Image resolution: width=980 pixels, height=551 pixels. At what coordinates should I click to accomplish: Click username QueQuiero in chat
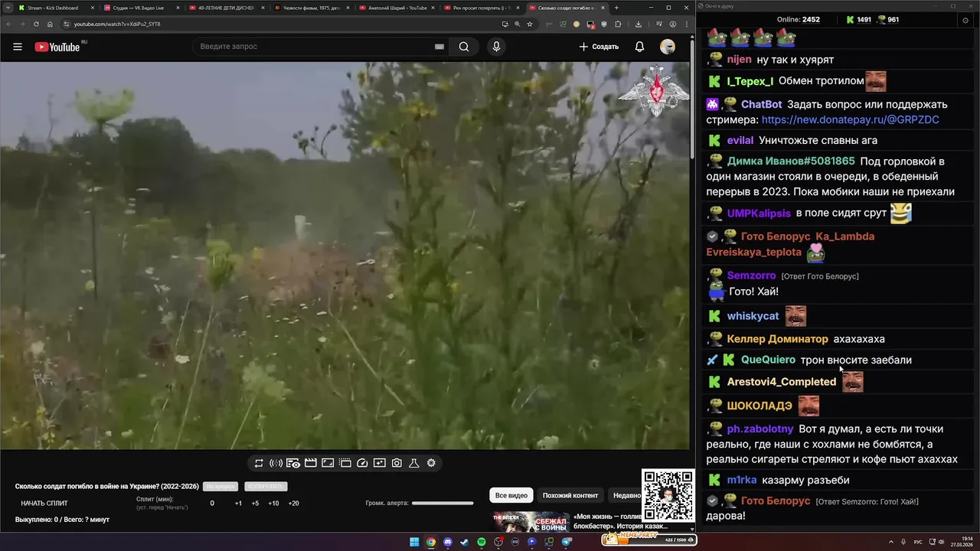pyautogui.click(x=768, y=360)
